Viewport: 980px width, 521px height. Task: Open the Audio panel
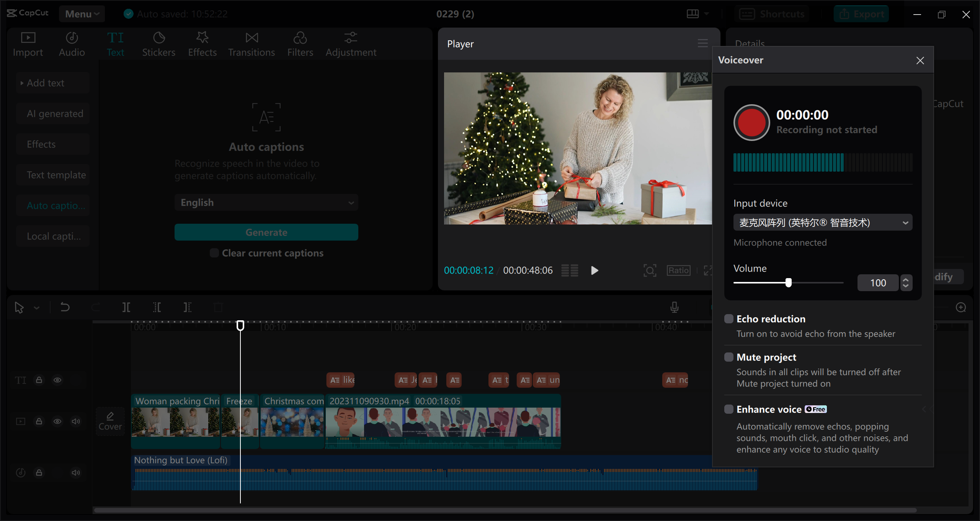[x=71, y=43]
